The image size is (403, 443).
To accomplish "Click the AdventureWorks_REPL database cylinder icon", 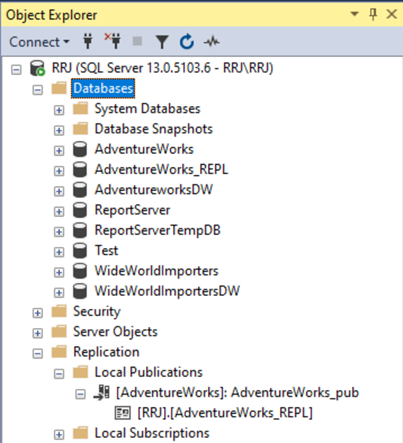I will tap(80, 169).
